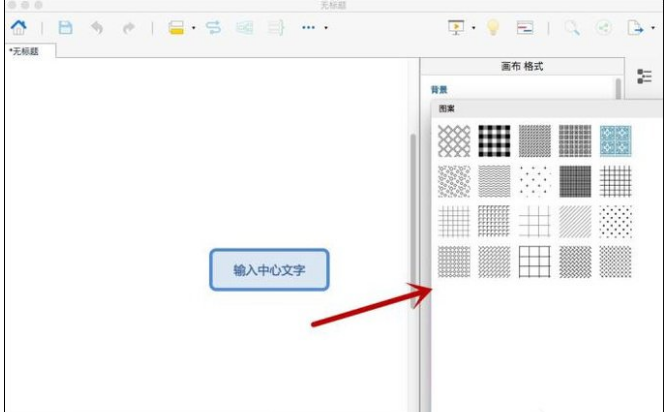Select the 输入中心文字 central topic
The height and width of the screenshot is (412, 664).
[269, 270]
